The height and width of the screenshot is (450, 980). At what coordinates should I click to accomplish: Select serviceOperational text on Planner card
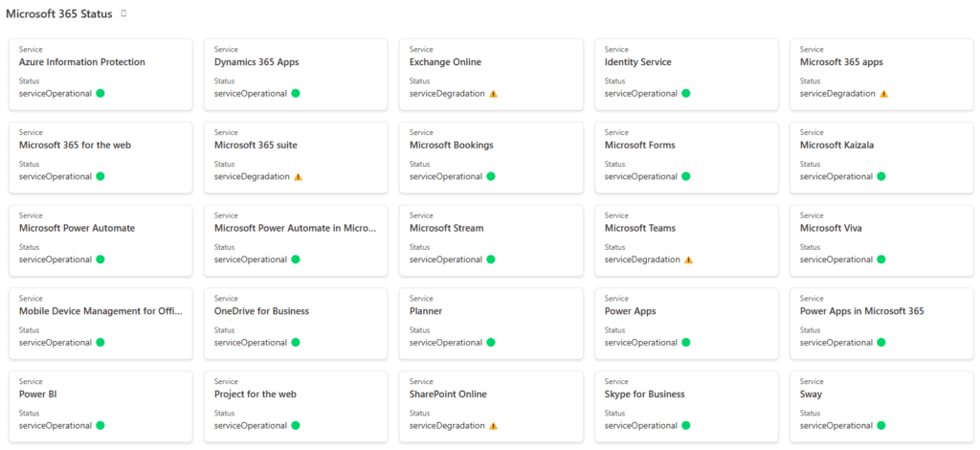[x=446, y=343]
